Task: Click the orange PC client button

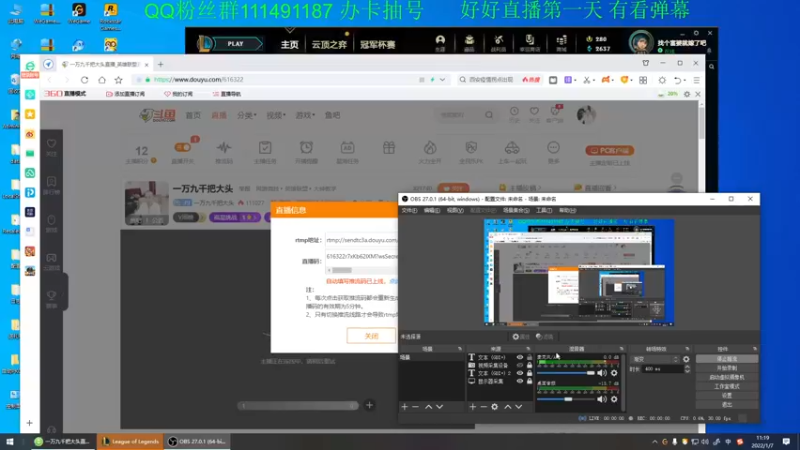Action: (610, 151)
